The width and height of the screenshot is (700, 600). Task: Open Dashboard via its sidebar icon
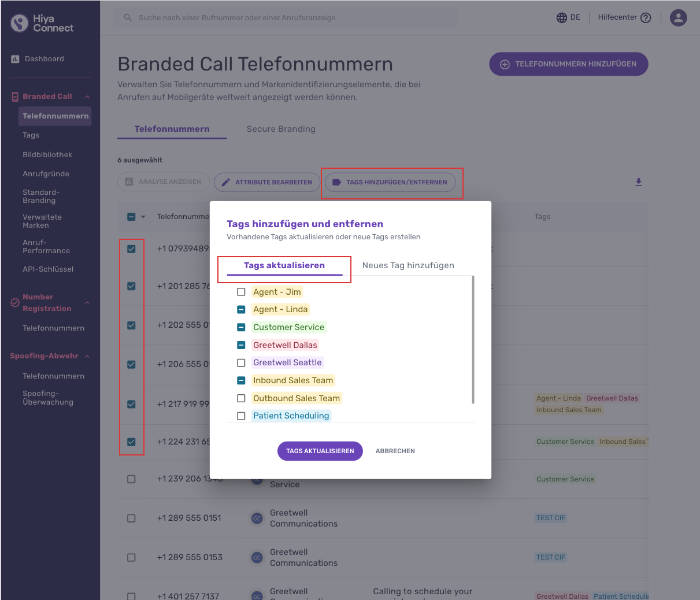[x=15, y=59]
